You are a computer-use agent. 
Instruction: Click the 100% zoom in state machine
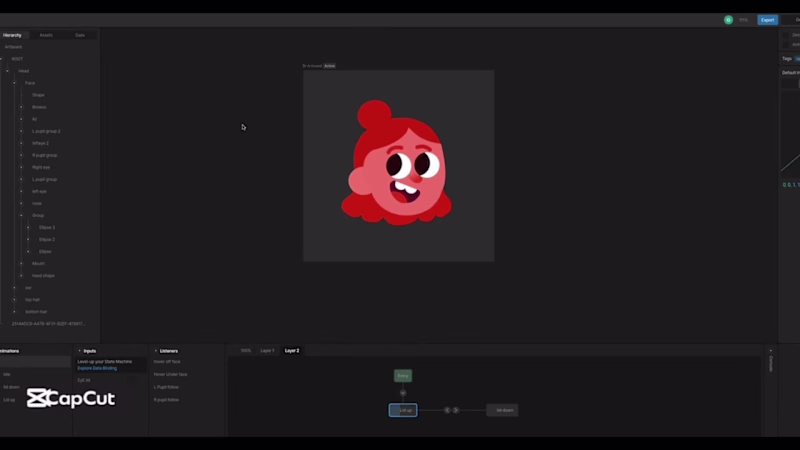245,351
